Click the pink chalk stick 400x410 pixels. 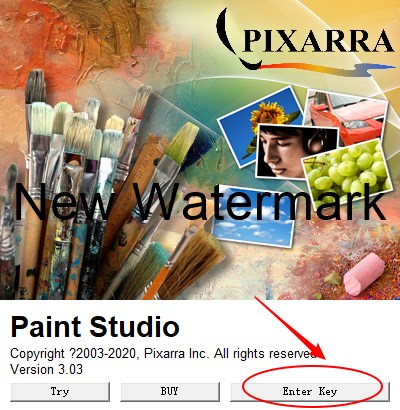pos(364,273)
